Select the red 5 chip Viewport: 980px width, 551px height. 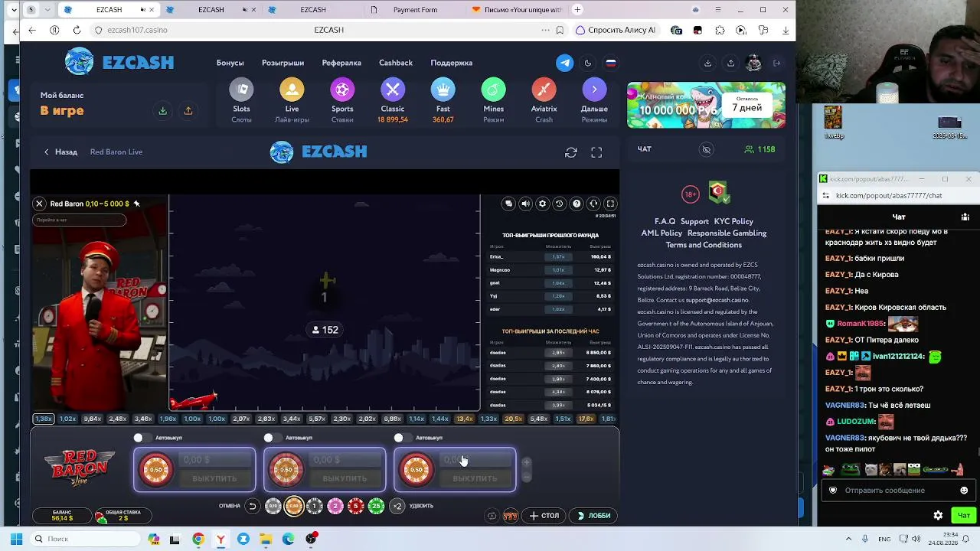point(355,506)
